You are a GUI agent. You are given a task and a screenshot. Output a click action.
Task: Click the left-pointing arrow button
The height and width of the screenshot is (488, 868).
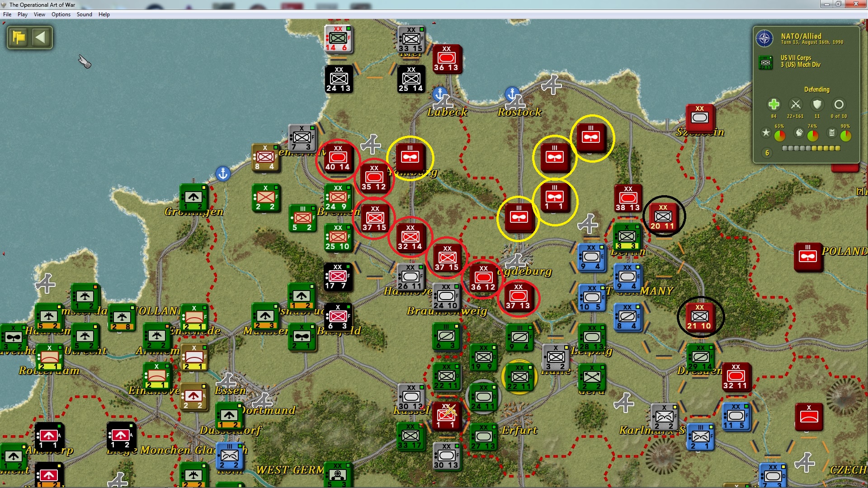41,37
